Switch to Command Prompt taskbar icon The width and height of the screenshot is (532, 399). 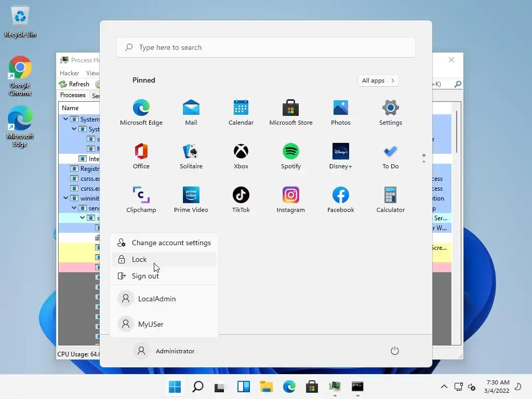(357, 387)
